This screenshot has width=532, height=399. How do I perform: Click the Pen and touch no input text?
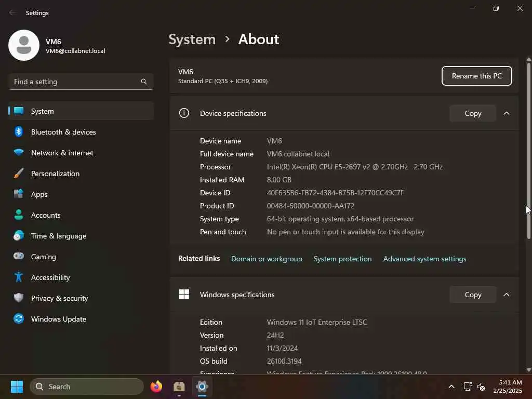[345, 232]
